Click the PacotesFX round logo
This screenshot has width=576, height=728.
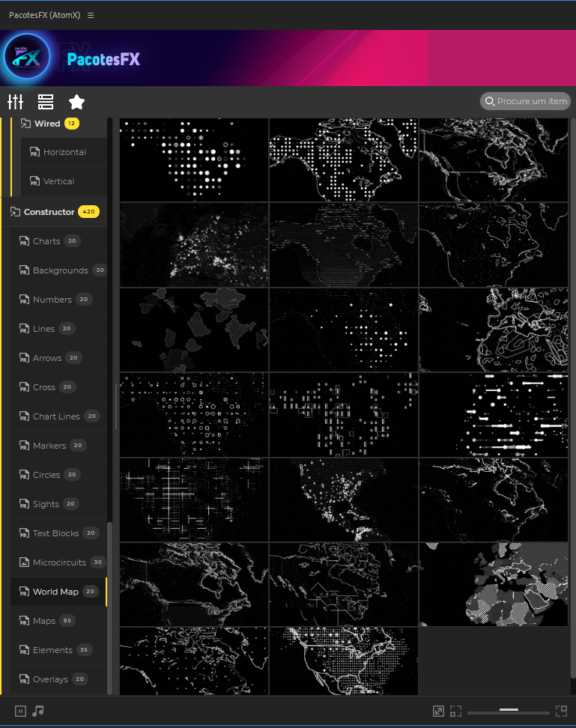(27, 58)
